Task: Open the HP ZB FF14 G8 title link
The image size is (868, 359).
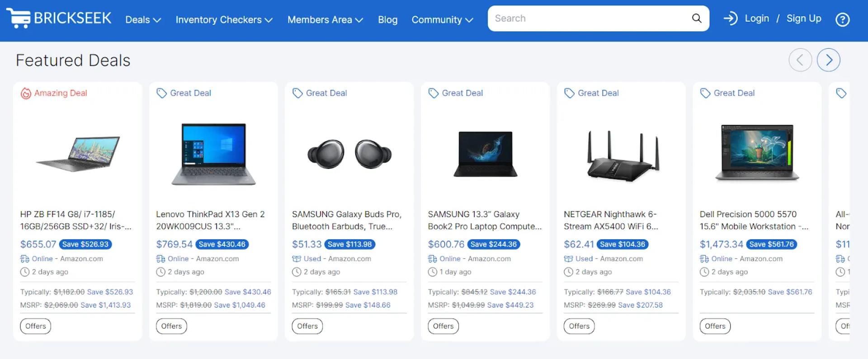Action: coord(76,220)
